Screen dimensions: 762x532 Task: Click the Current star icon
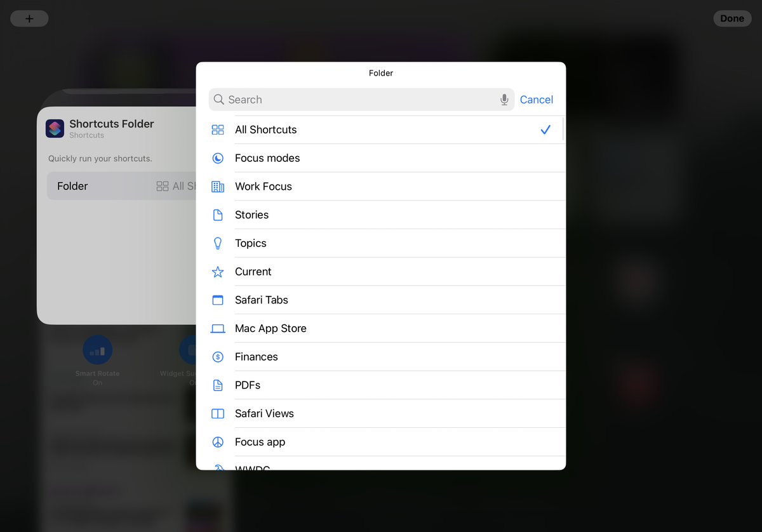click(218, 271)
